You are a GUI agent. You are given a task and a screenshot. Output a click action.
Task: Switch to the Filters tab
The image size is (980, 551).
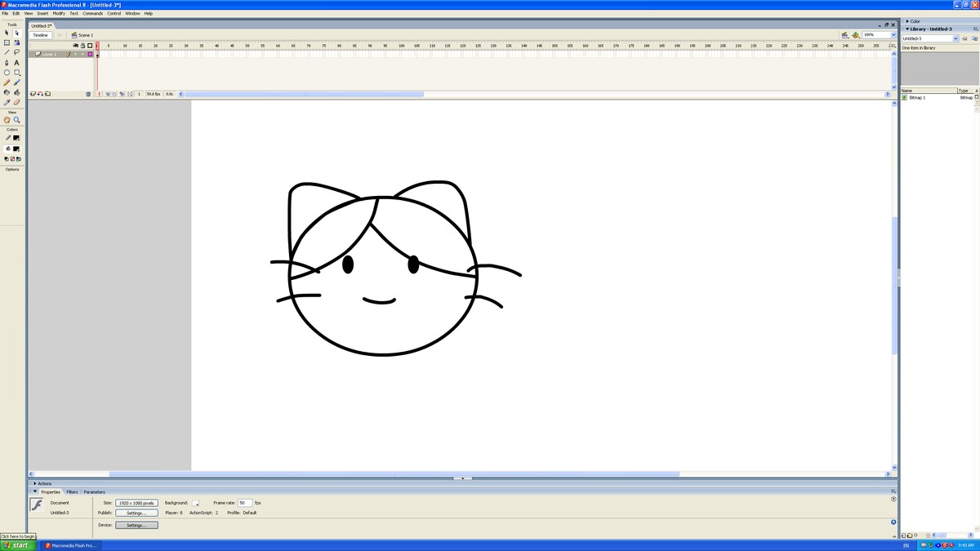72,492
